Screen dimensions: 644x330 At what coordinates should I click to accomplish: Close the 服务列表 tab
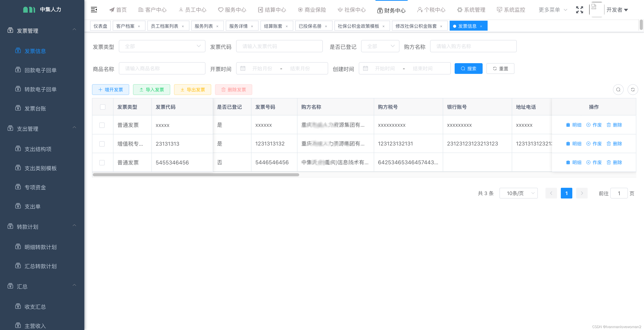pos(217,26)
